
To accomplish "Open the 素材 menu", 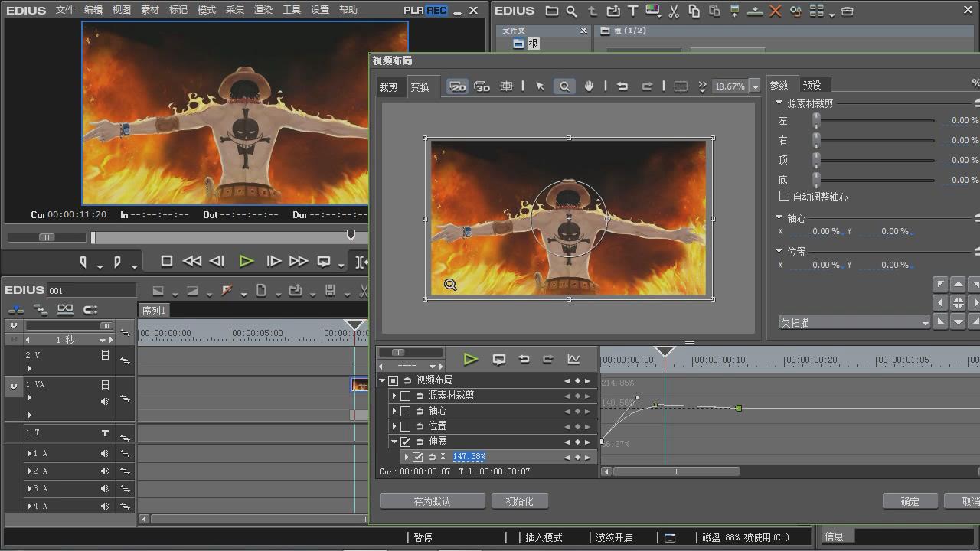I will (150, 10).
